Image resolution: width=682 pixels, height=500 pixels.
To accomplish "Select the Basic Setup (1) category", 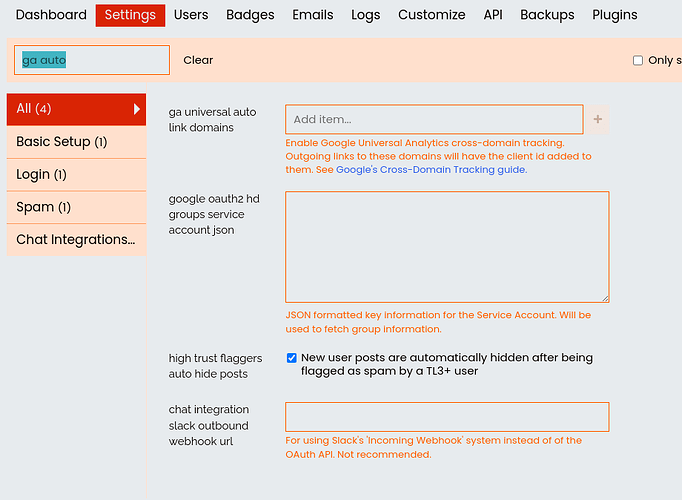I will coord(76,142).
